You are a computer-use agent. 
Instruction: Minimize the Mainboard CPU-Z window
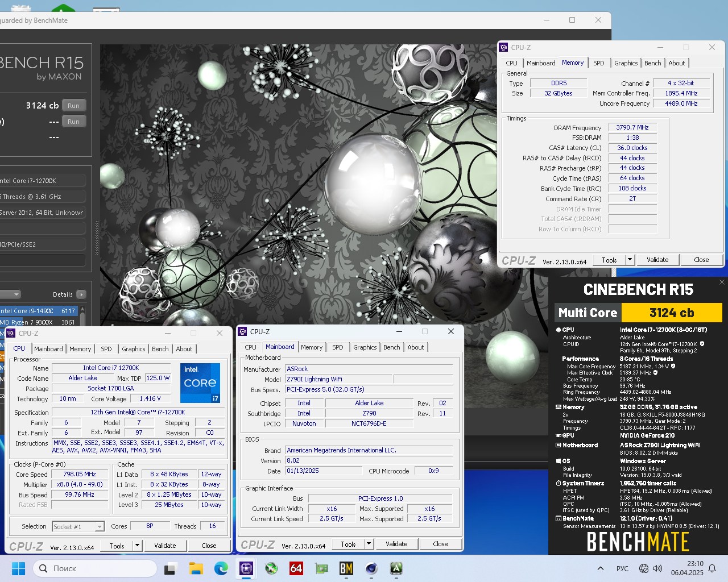point(399,331)
